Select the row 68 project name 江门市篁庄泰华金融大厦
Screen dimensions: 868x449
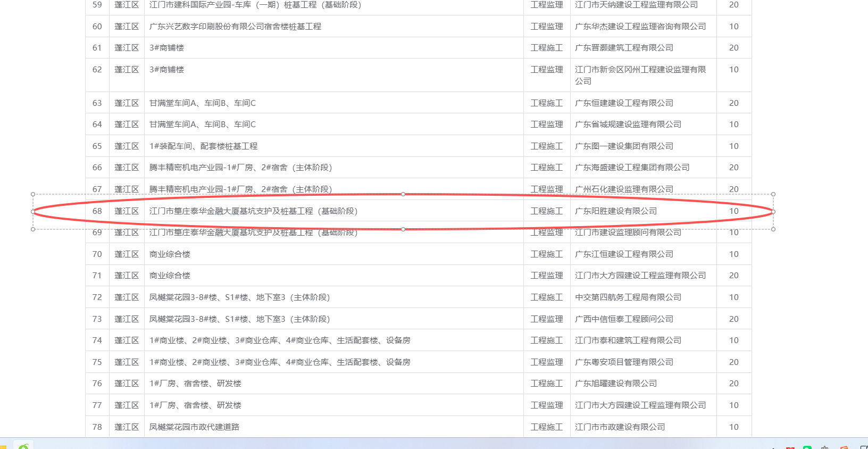tap(253, 211)
